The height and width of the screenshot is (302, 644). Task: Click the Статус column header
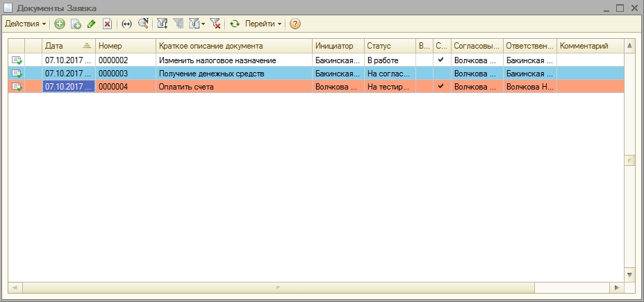tap(389, 46)
